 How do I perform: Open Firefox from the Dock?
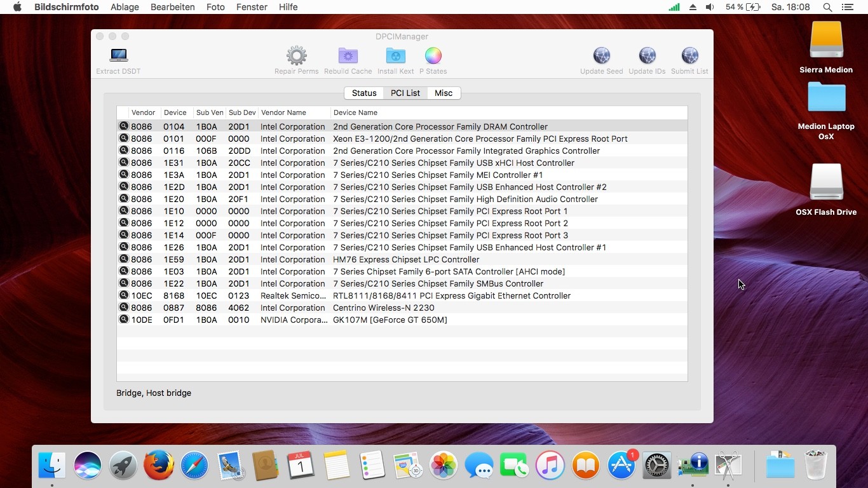click(159, 465)
